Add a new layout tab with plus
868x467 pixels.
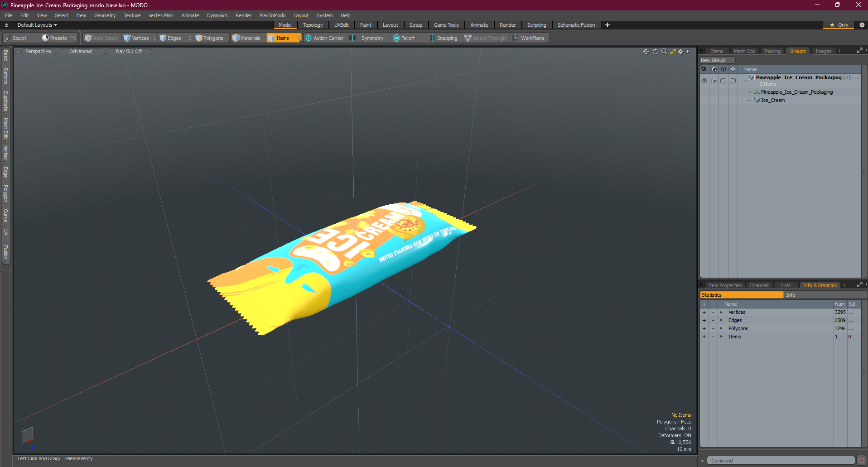point(608,25)
